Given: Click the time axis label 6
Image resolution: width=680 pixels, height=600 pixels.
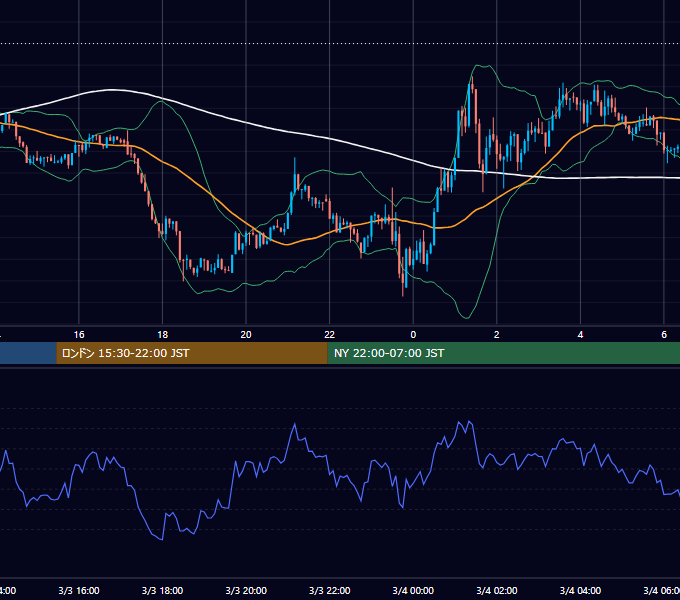Looking at the screenshot, I should click(x=664, y=335).
